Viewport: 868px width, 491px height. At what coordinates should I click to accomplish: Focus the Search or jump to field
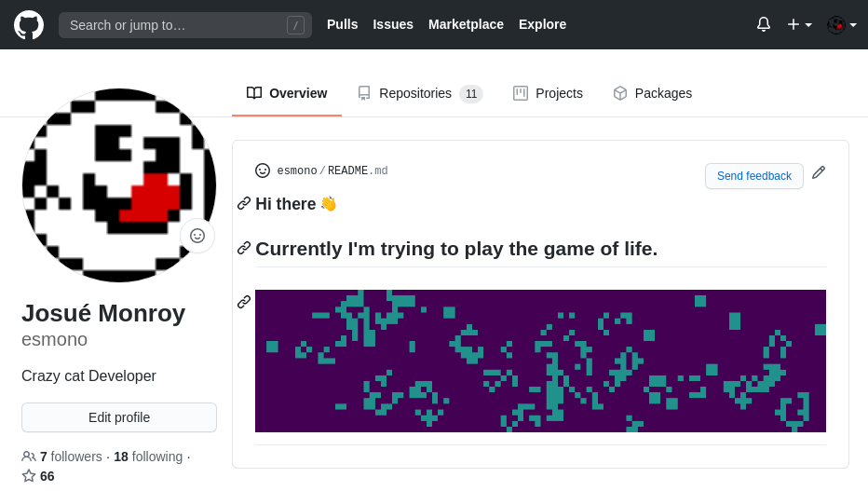click(x=185, y=25)
